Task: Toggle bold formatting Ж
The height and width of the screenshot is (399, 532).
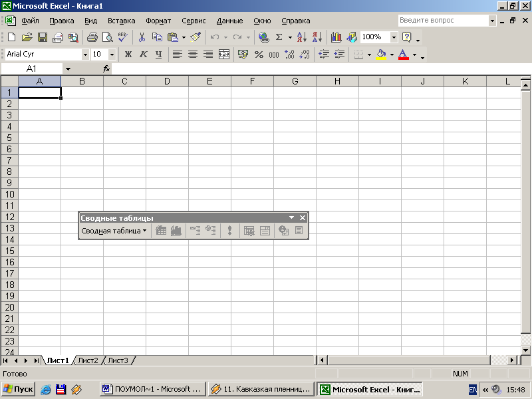Action: click(128, 55)
